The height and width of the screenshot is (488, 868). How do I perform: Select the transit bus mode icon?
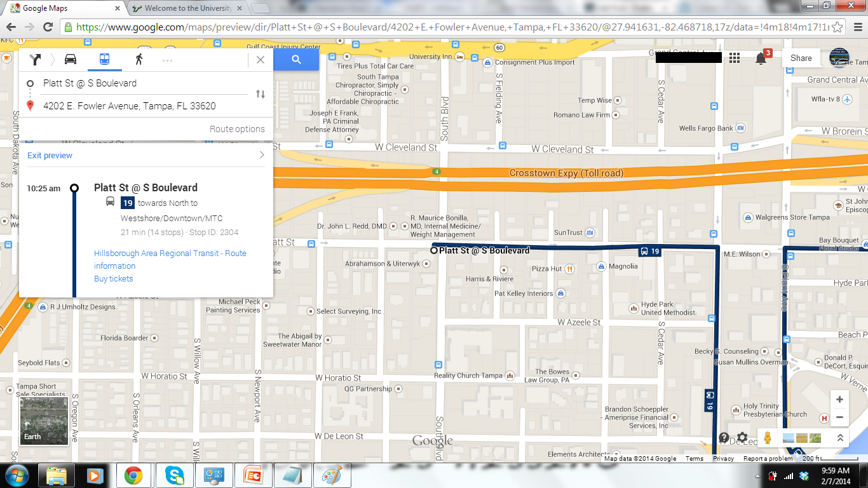point(104,59)
